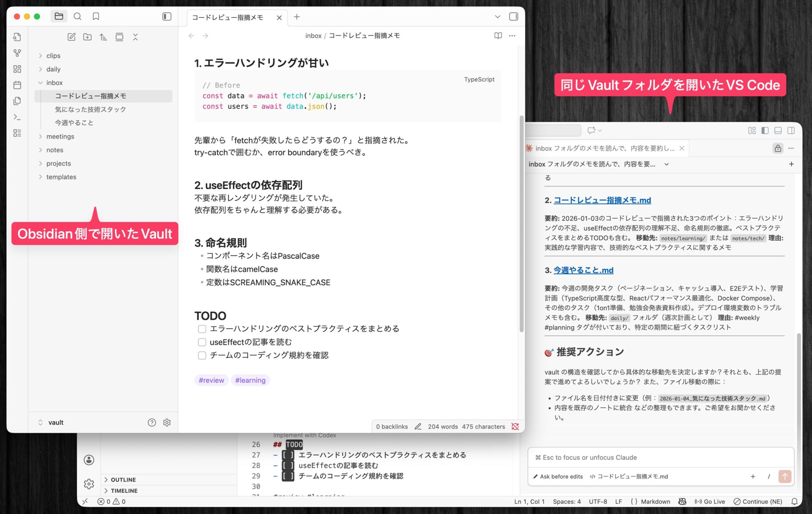Open the Obsidian search icon
This screenshot has height=514, width=812.
click(77, 16)
